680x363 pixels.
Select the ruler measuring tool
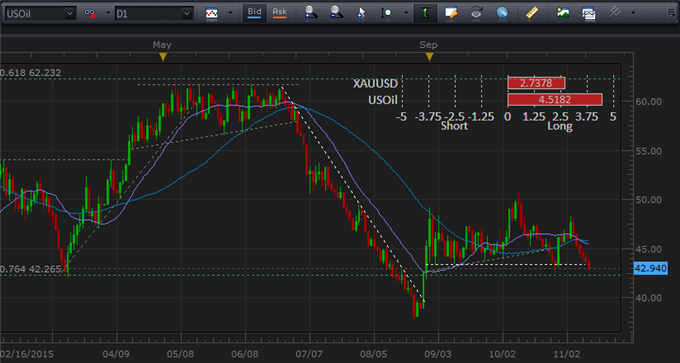531,13
